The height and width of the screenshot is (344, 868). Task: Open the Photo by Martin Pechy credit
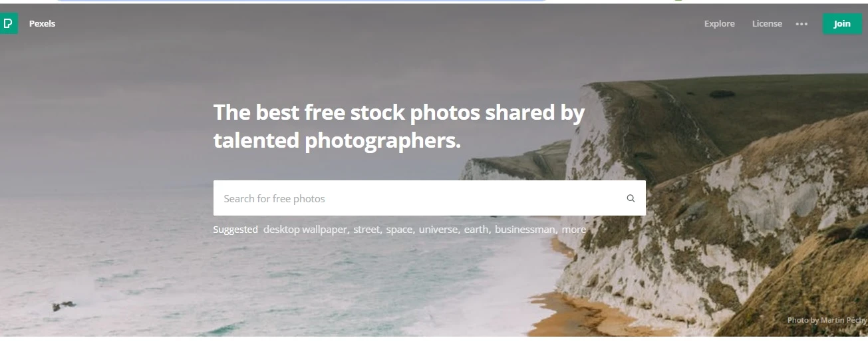pos(827,320)
